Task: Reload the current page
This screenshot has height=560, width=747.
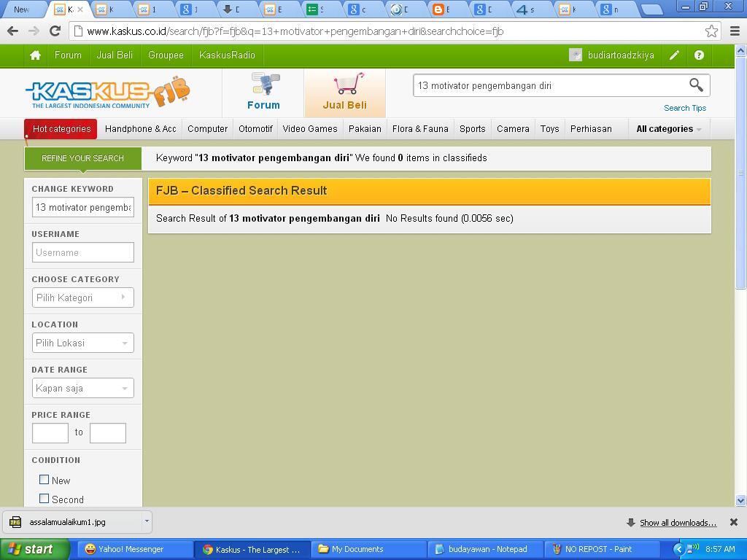Action: pyautogui.click(x=55, y=31)
